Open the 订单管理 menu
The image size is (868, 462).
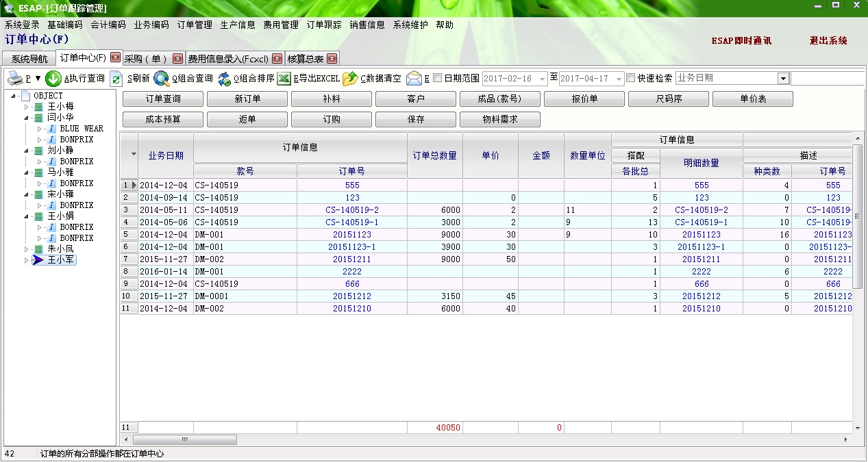[x=195, y=25]
